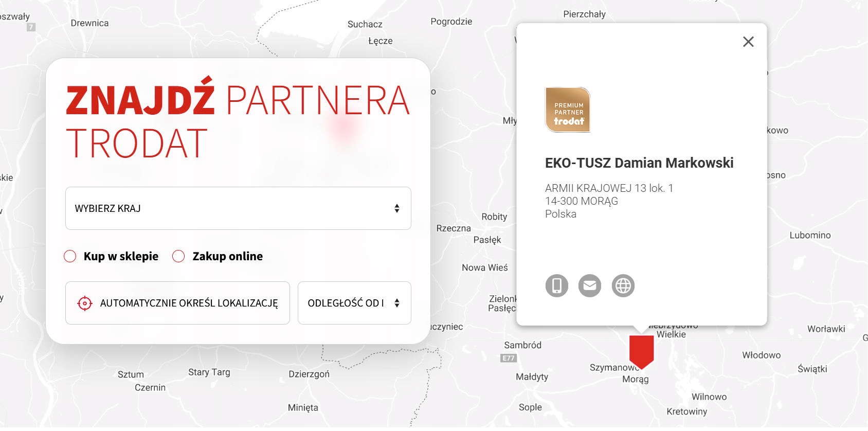
Task: Click the 'Świątki' map label
Action: [812, 369]
